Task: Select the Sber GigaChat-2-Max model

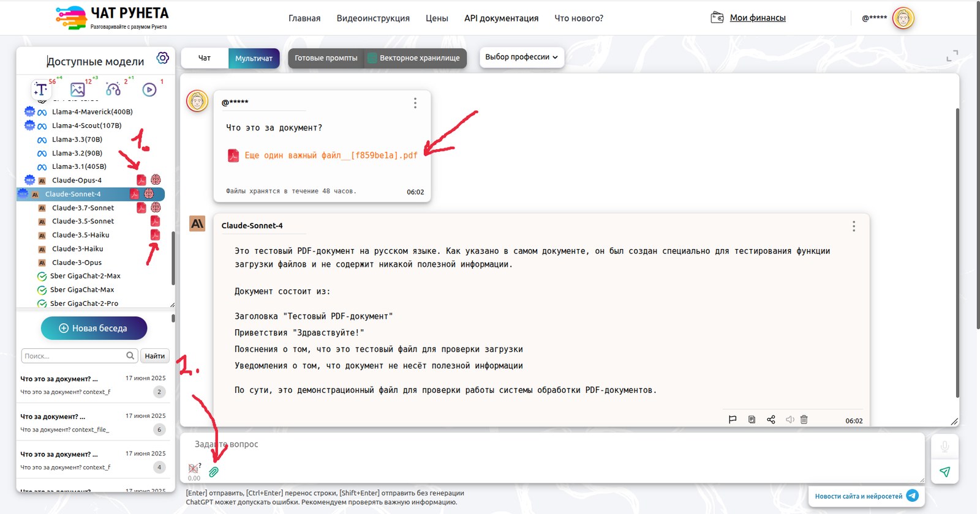Action: (x=85, y=276)
